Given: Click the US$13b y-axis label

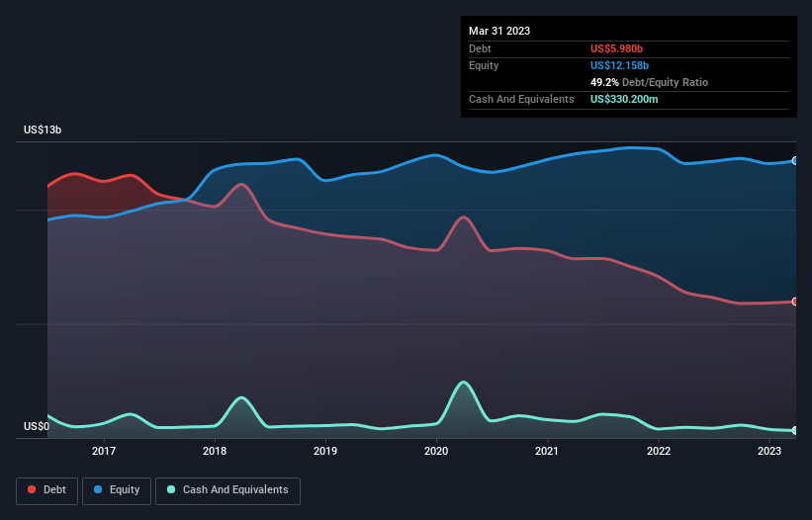Looking at the screenshot, I should [43, 130].
